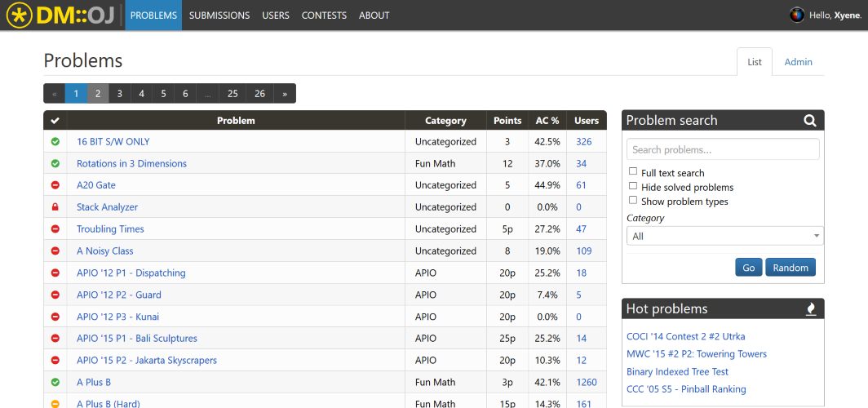This screenshot has width=868, height=408.
Task: Open the Category dropdown showing All
Action: pyautogui.click(x=724, y=236)
